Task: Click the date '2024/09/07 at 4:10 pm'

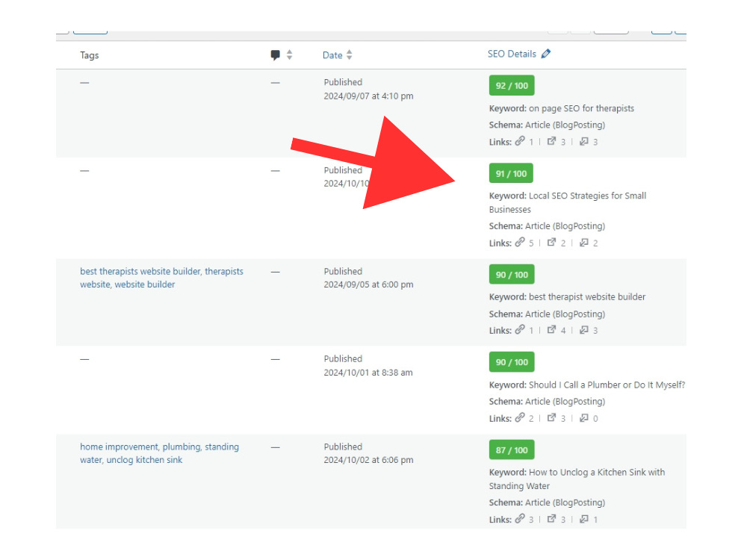Action: coord(368,96)
